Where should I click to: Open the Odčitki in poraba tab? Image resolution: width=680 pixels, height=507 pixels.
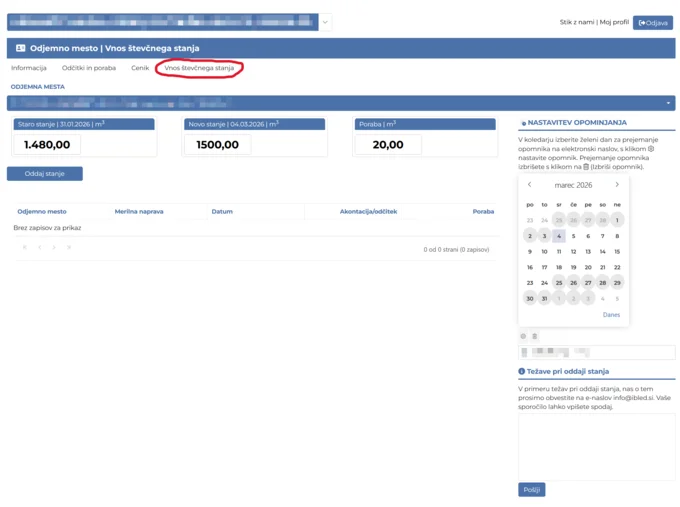pos(89,68)
